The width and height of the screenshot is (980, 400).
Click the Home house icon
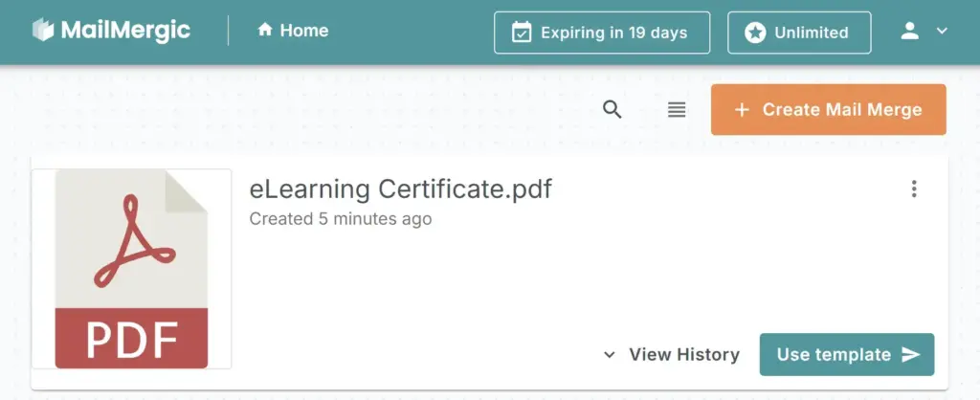pos(265,31)
